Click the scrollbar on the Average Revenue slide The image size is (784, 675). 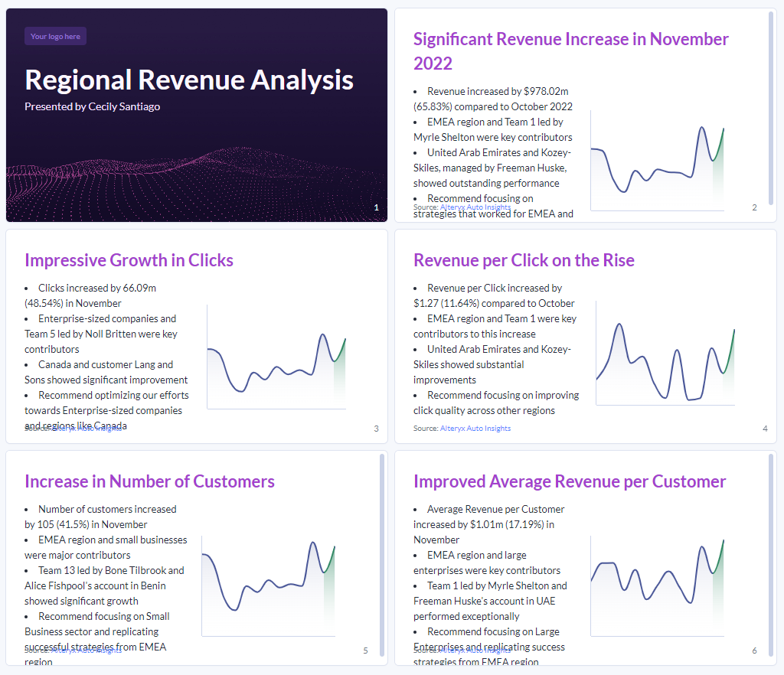click(770, 555)
